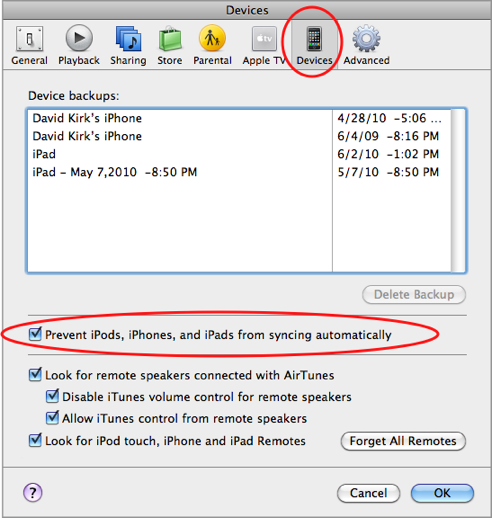This screenshot has width=492, height=518.
Task: Open Sharing preferences icon
Action: click(128, 39)
